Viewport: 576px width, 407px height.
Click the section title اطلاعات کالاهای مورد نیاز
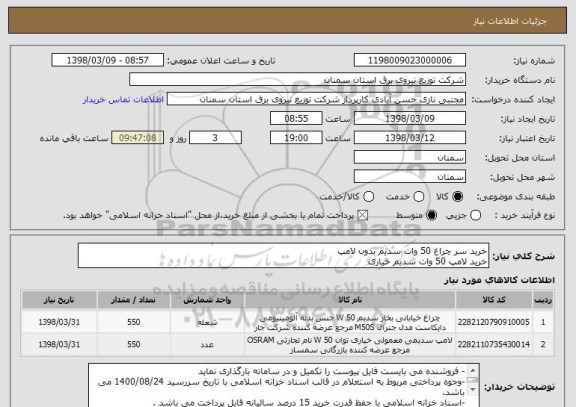[500, 280]
